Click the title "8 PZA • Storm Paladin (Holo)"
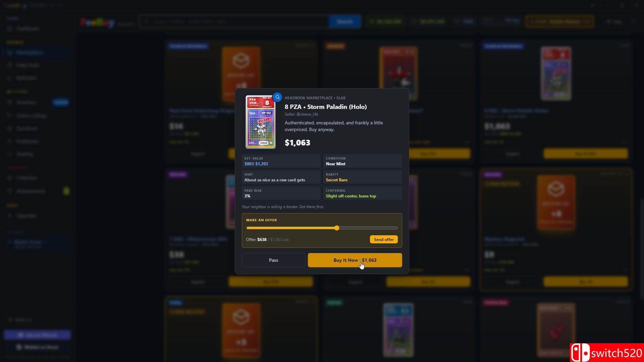Image resolution: width=644 pixels, height=362 pixels. point(326,107)
